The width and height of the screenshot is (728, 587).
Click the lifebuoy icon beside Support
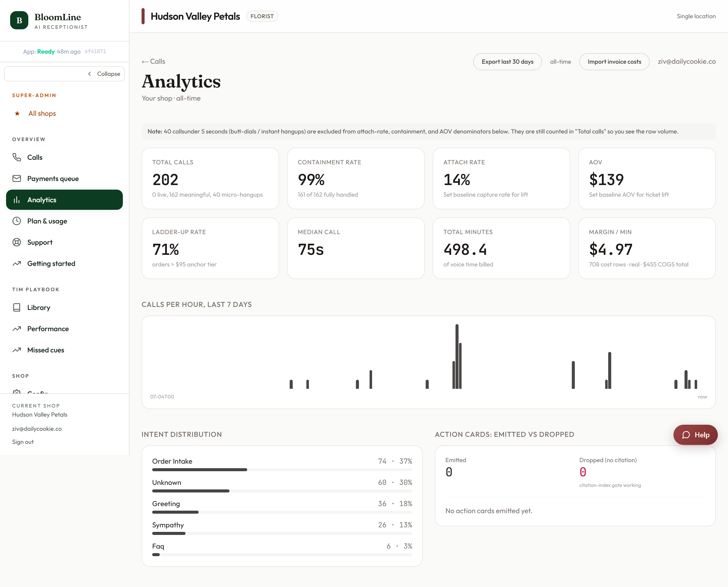[x=17, y=242]
